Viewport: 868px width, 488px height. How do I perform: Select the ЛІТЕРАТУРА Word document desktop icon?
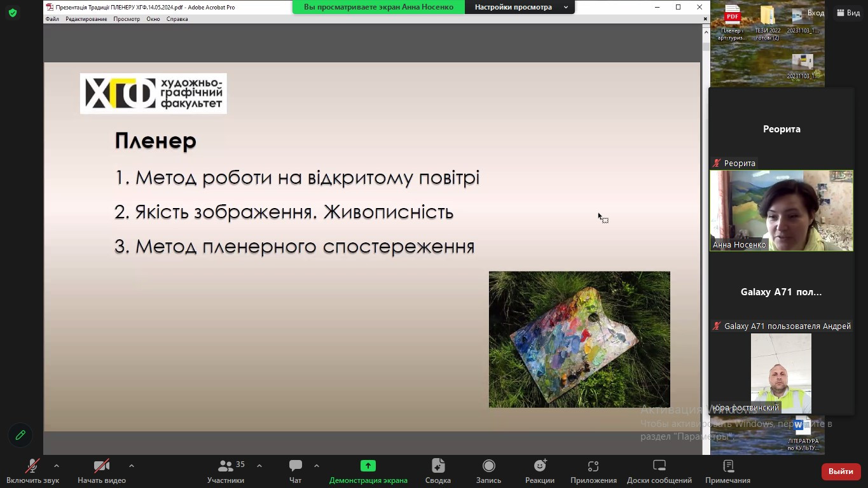pos(803,434)
